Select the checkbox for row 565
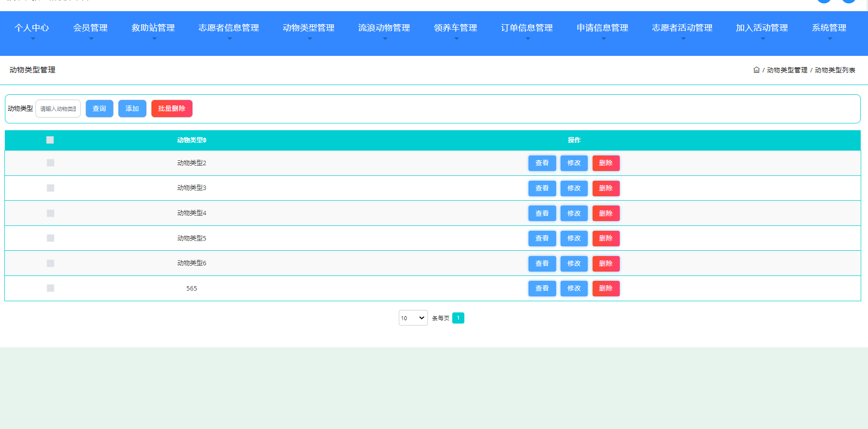This screenshot has height=429, width=868. click(51, 288)
